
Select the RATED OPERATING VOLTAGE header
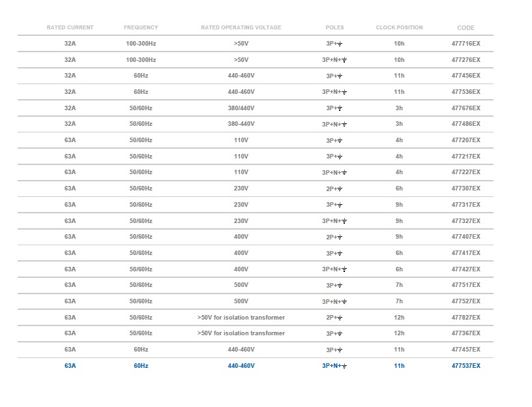point(241,27)
